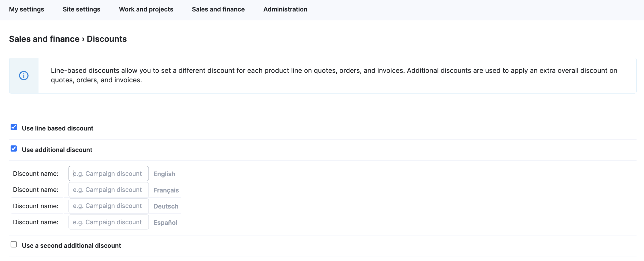Click the Español discount name input
644x261 pixels.
click(109, 222)
